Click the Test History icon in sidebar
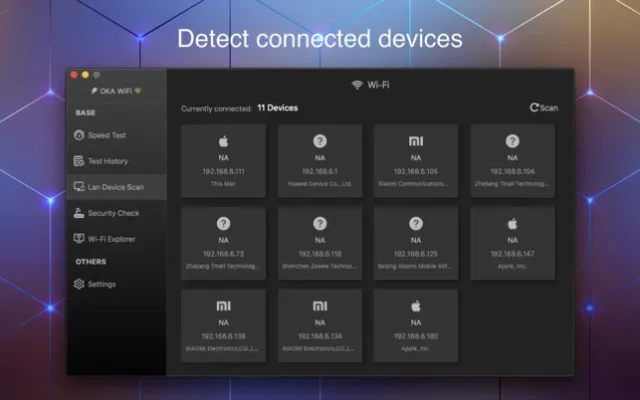 [79, 161]
